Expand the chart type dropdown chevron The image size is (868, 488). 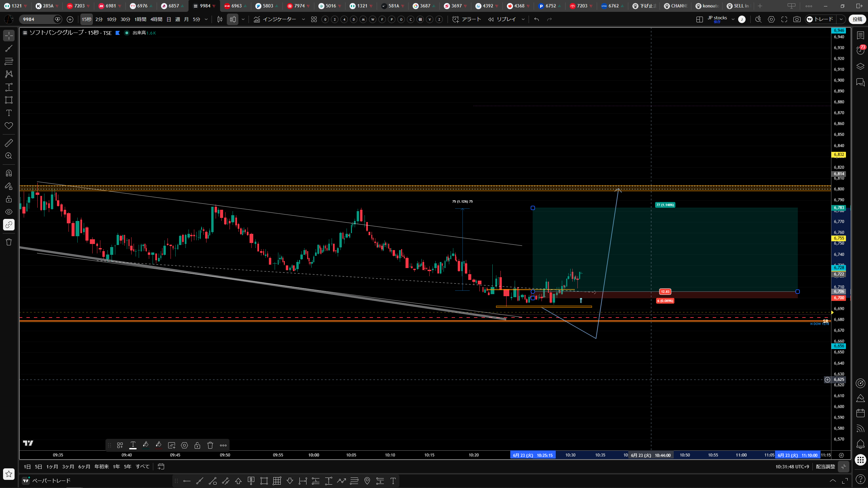coord(243,19)
